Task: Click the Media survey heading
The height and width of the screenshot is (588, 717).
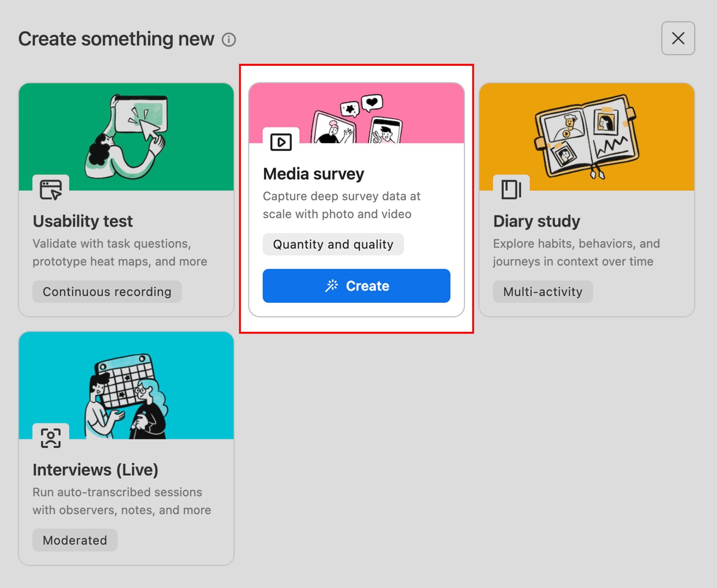Action: pos(313,174)
